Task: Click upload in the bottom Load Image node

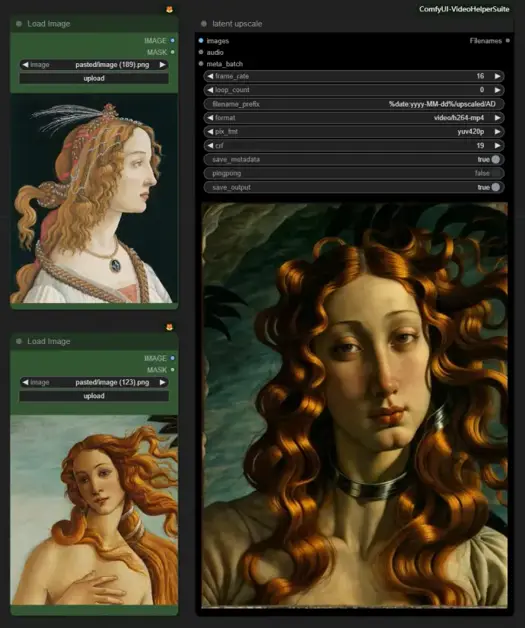Action: coord(94,396)
